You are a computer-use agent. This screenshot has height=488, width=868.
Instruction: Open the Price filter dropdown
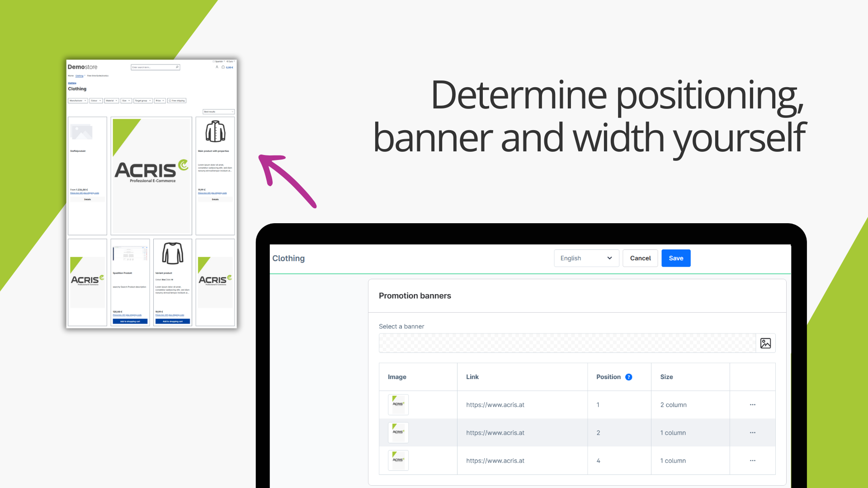[x=160, y=101]
